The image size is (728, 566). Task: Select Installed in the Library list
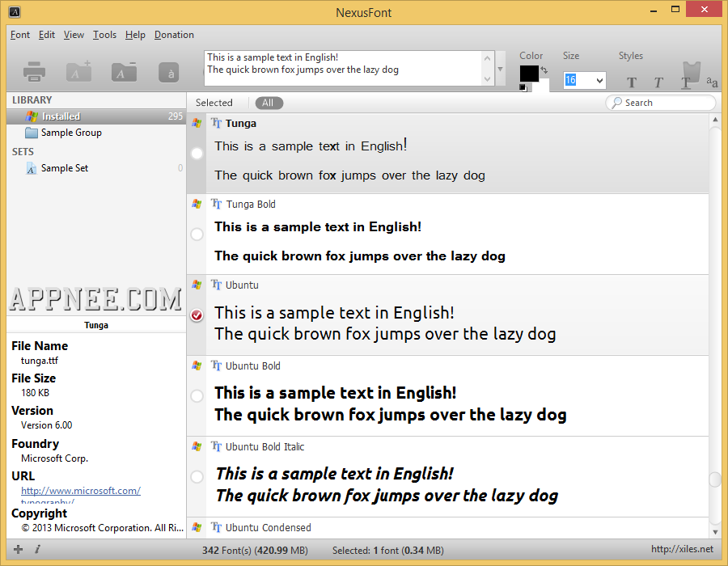tap(96, 116)
